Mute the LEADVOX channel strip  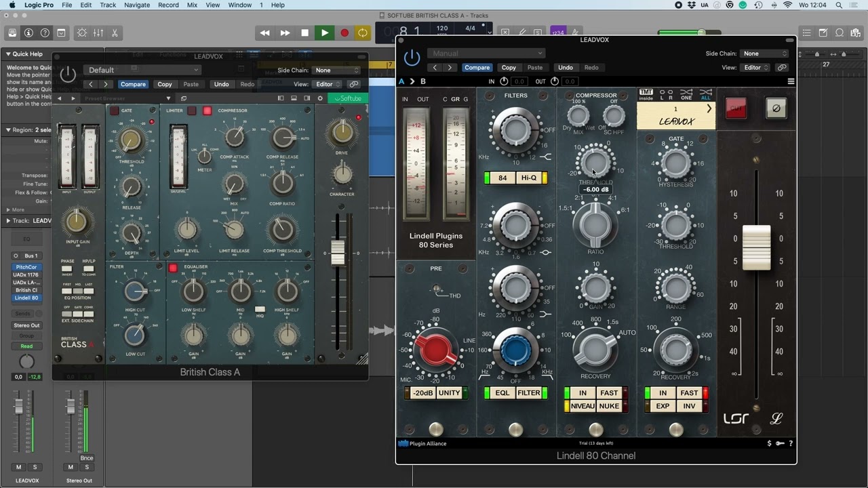(x=18, y=467)
